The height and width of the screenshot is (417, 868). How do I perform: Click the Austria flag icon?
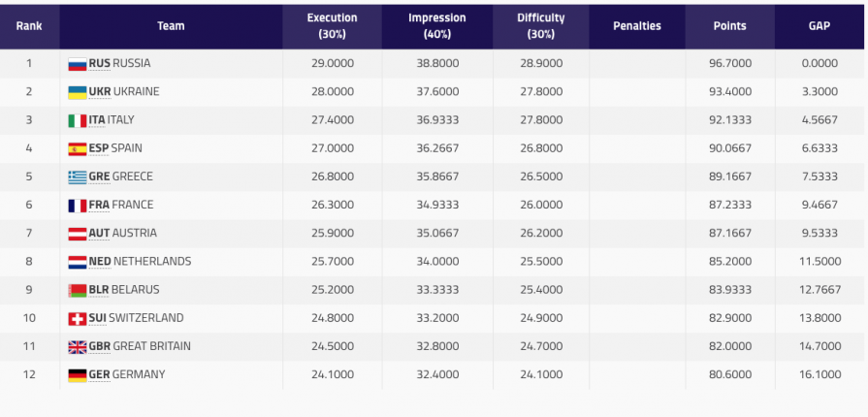coord(78,234)
